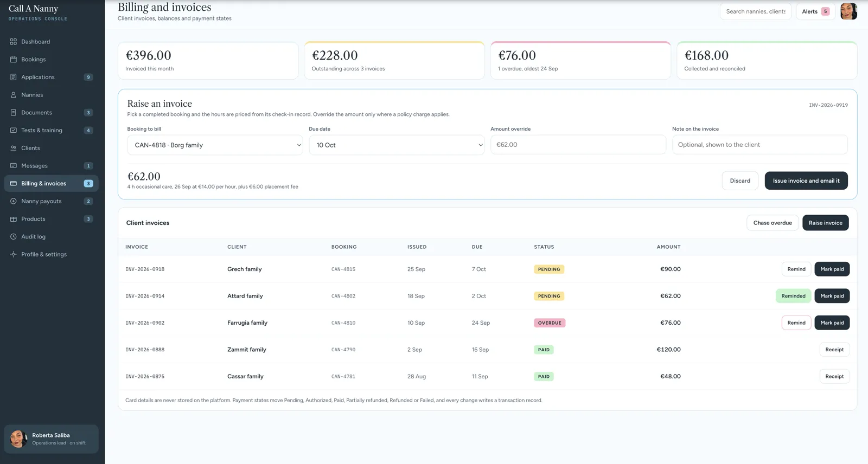Viewport: 868px width, 464px height.
Task: Remind the Grech family invoice
Action: pyautogui.click(x=796, y=269)
